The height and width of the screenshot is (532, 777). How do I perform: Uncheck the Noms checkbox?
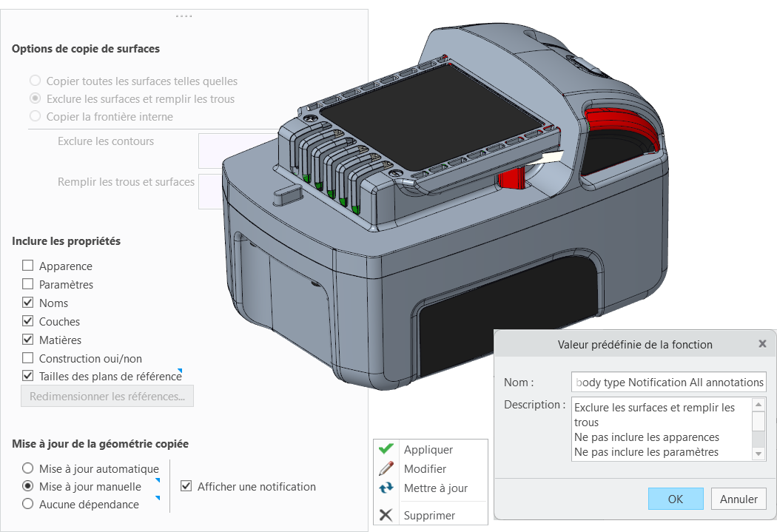click(28, 302)
